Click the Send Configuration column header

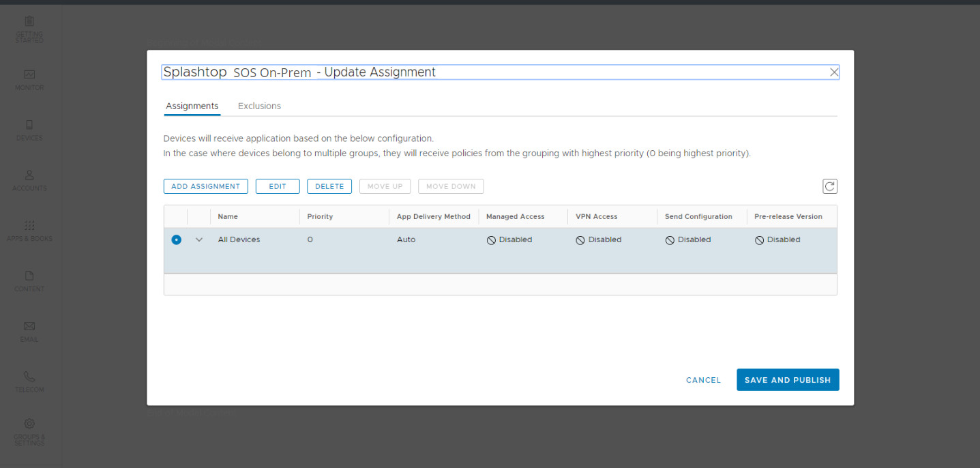tap(698, 216)
